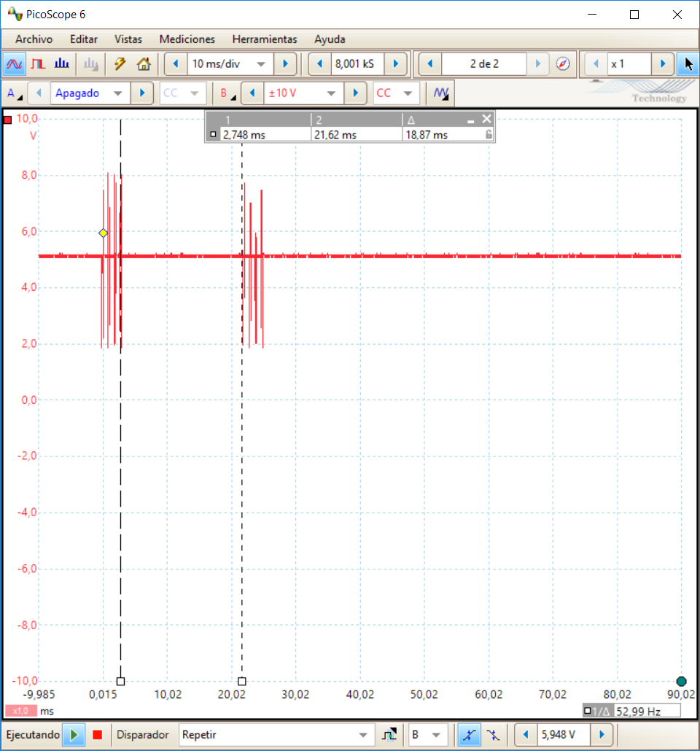
Task: Open Herramientas menu
Action: coord(265,39)
